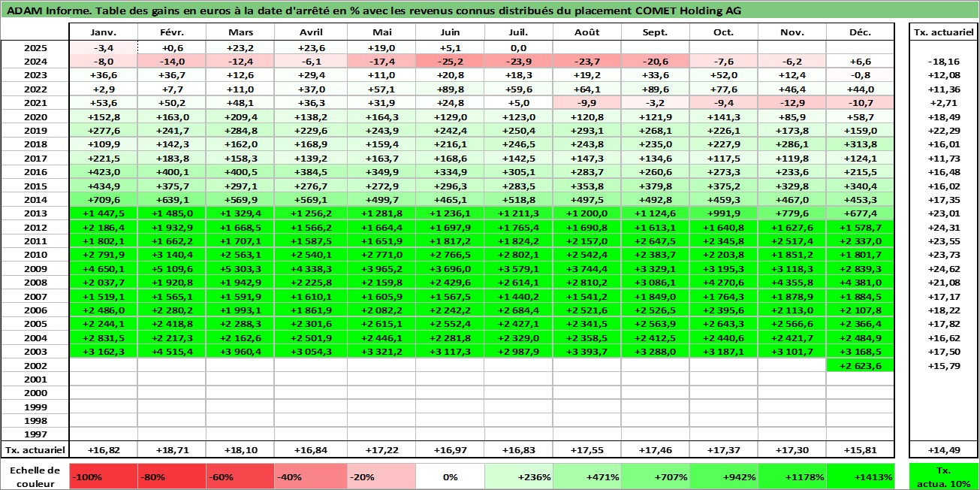Select 2021 Nov. cell -12,9
Image resolution: width=980 pixels, height=490 pixels.
point(792,103)
